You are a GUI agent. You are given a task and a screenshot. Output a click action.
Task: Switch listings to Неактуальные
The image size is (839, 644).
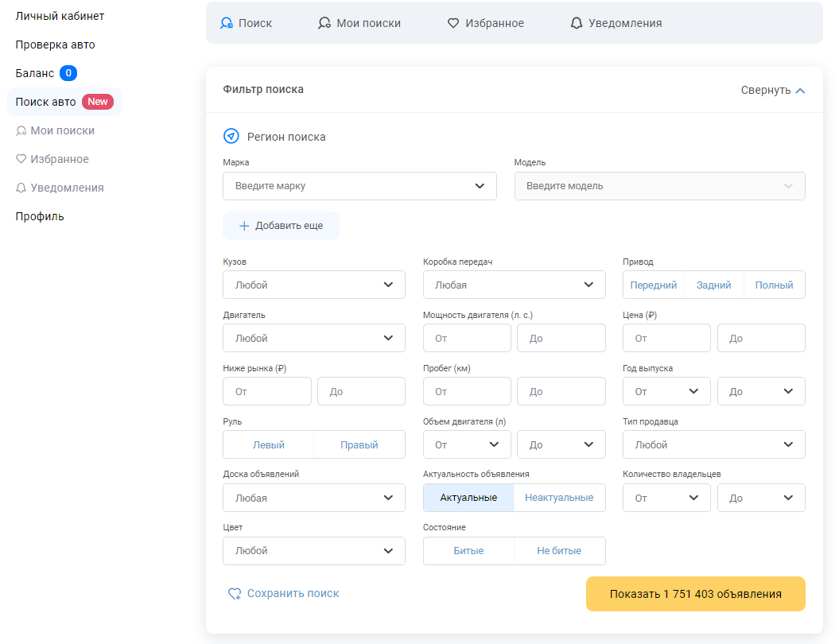pos(559,498)
